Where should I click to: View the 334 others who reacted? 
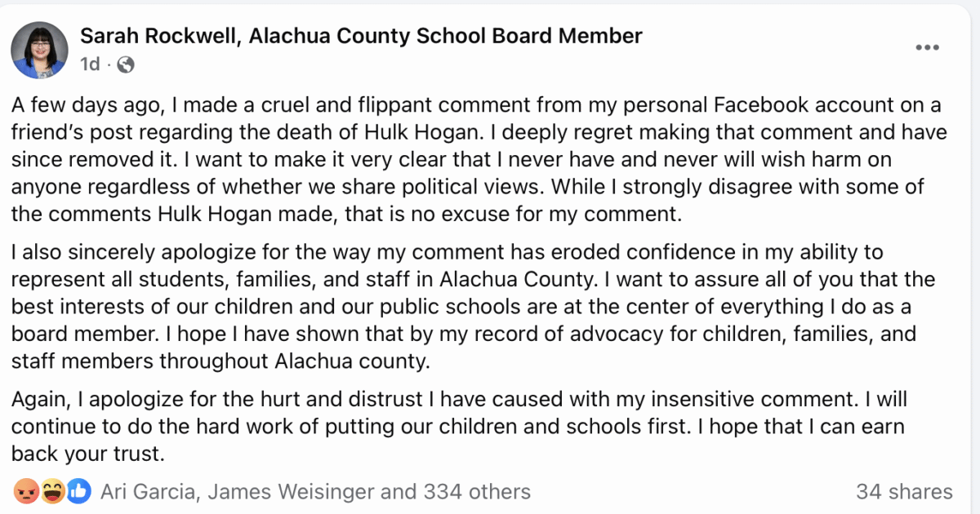pos(477,492)
